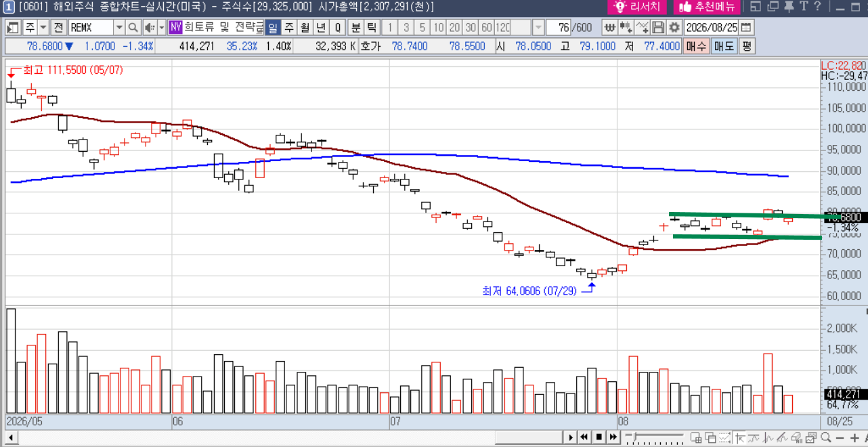Screen dimensions: 868x447
Task: Open the 추천메뉴 recommended menu
Action: [x=707, y=7]
